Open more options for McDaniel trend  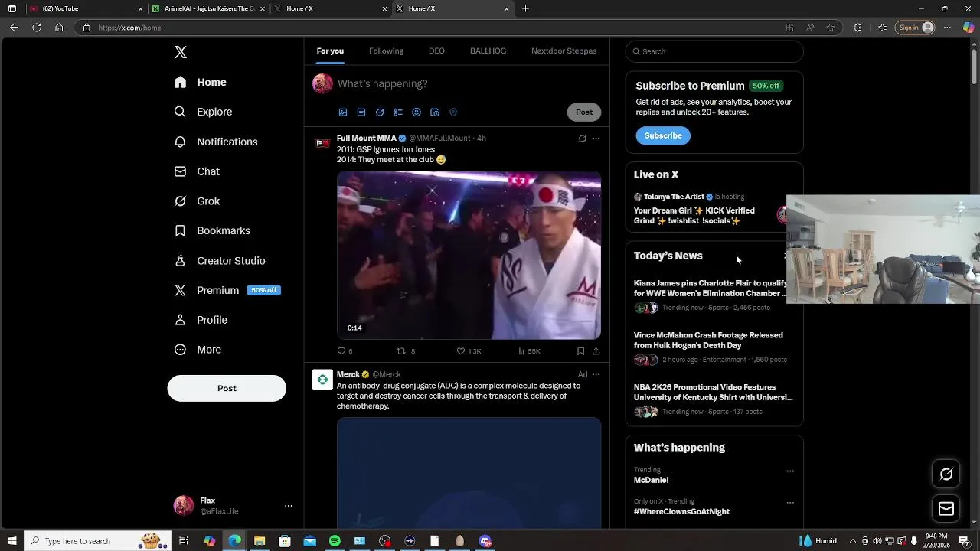coord(790,471)
